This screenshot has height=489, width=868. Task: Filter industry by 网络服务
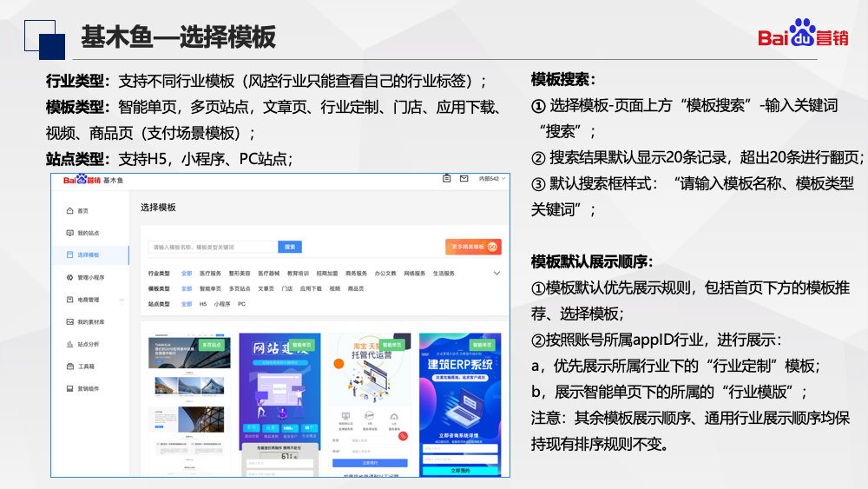pos(415,273)
